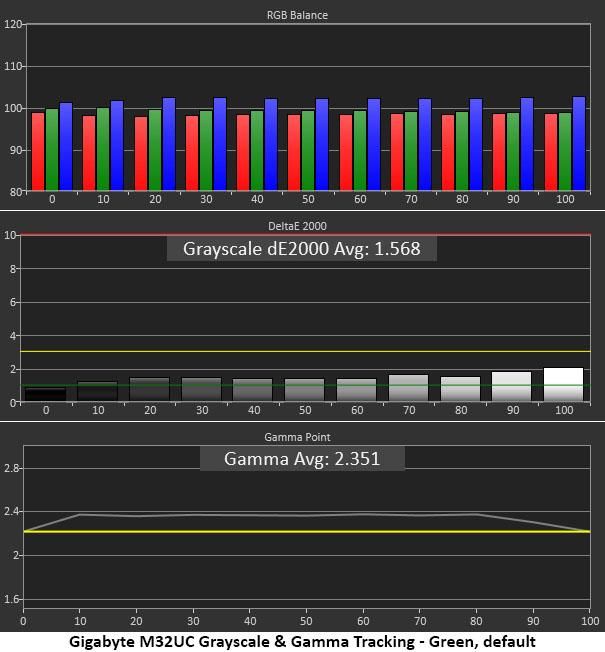Screen dimensions: 605x652
Task: Click the 40 x-axis label in Gamma Point chart
Action: 250,621
